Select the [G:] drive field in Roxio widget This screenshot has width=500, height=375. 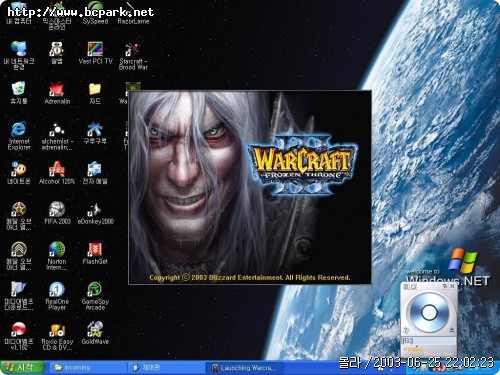(x=429, y=341)
